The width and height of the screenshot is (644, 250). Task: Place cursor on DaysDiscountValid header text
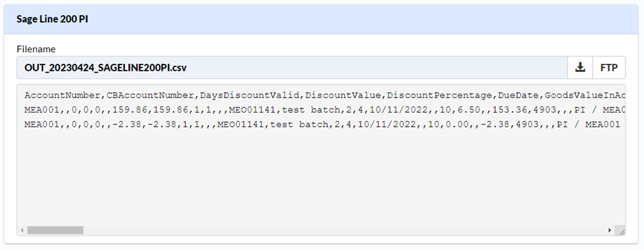[250, 95]
